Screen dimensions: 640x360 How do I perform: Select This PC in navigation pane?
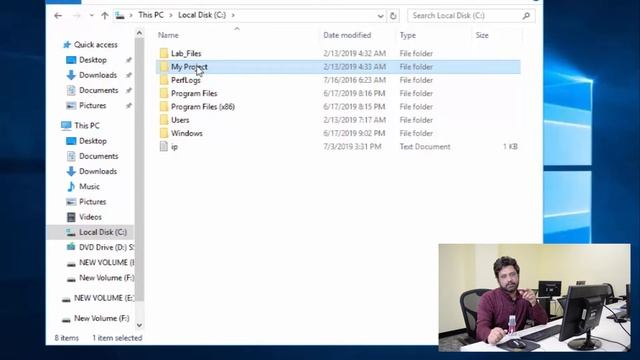pyautogui.click(x=87, y=126)
